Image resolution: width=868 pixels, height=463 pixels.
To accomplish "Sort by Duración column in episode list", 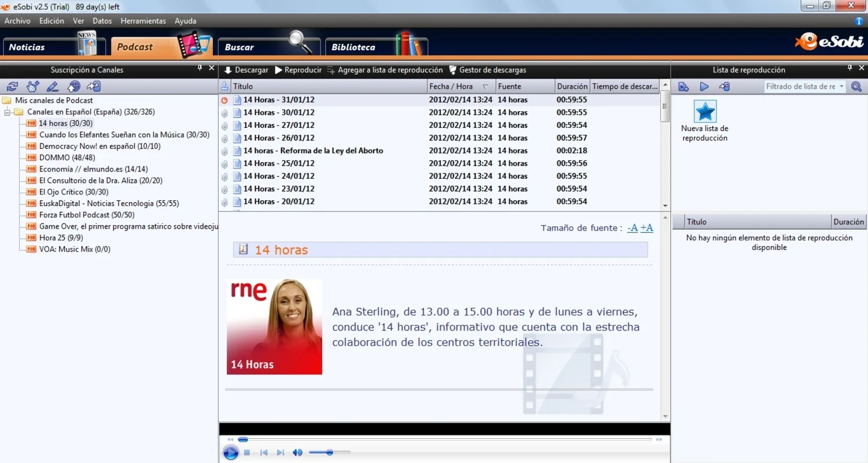I will pos(572,86).
